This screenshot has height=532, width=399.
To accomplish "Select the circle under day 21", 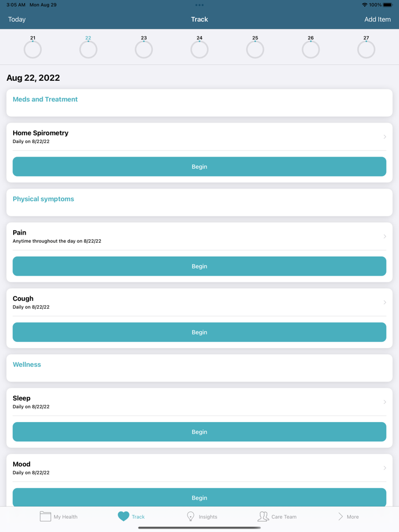I will point(32,50).
